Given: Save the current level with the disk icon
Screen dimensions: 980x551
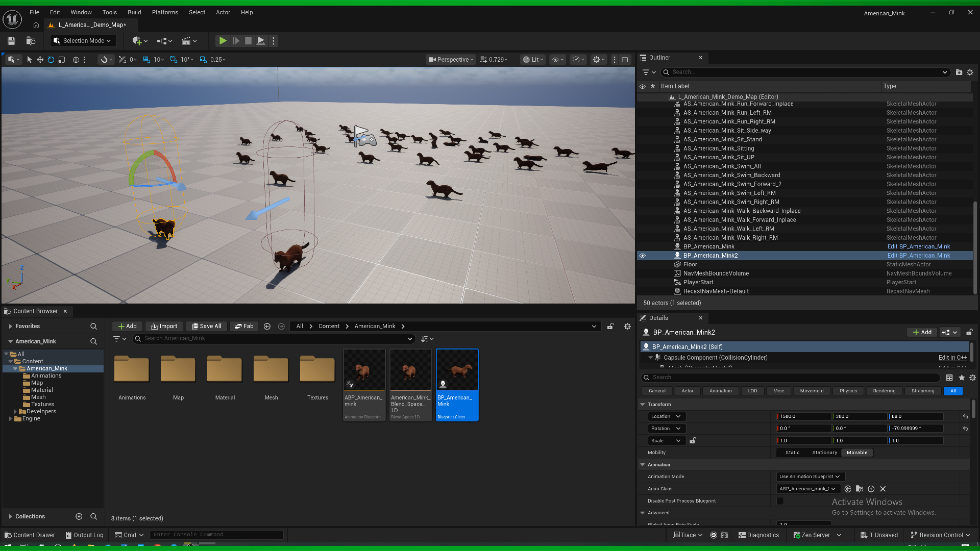Looking at the screenshot, I should point(11,41).
